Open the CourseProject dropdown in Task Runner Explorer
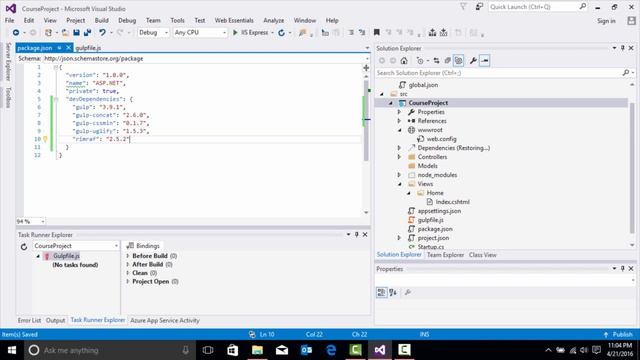The height and width of the screenshot is (360, 640). tap(76, 246)
